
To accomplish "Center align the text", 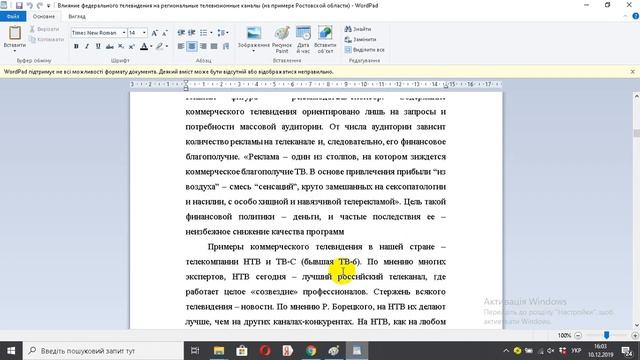I will 192,47.
